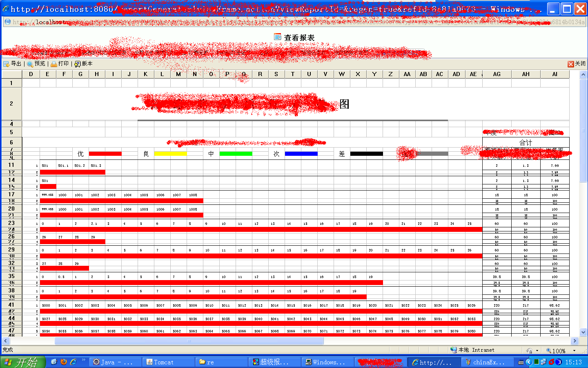Viewport: 588px width, 368px height.
Task: Click cell value 801.3
Action: click(x=96, y=166)
